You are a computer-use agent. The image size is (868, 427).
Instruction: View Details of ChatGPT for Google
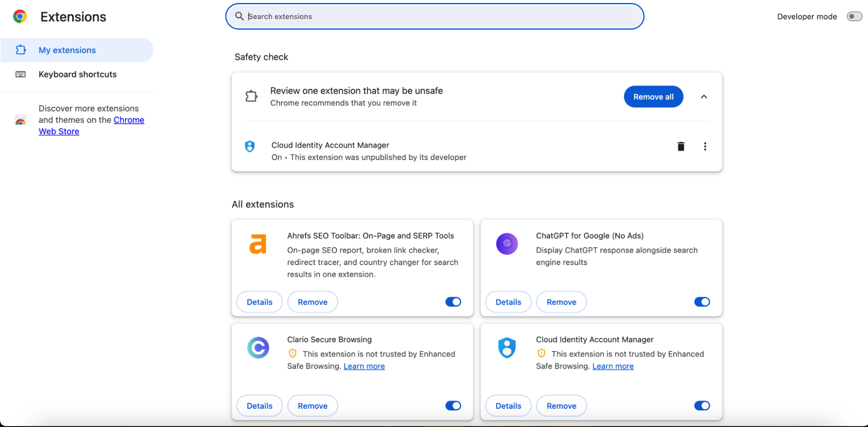pyautogui.click(x=508, y=302)
